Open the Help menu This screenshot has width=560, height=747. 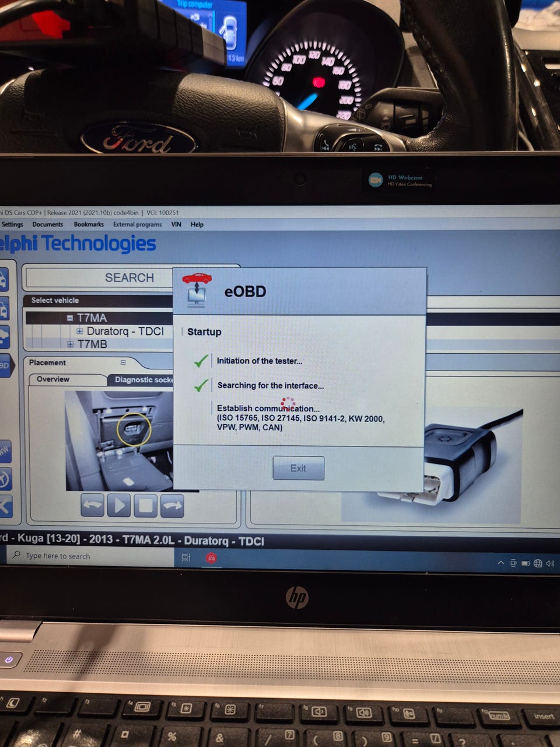click(197, 224)
